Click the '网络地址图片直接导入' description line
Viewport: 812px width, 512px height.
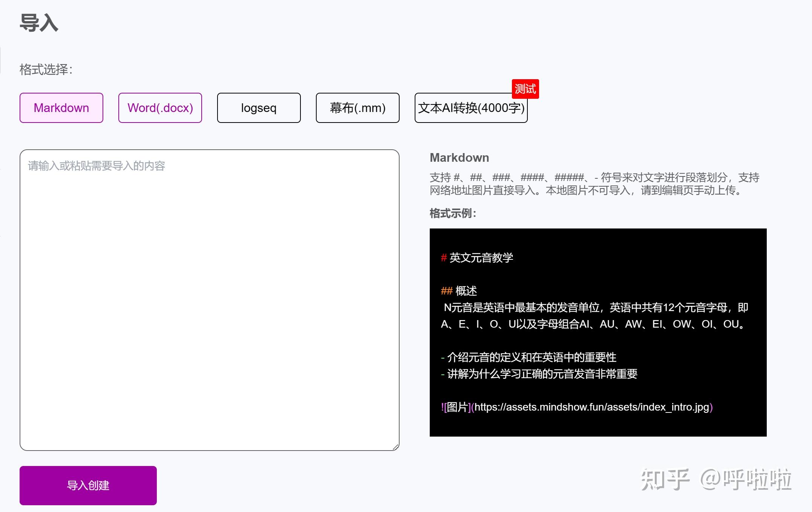587,190
